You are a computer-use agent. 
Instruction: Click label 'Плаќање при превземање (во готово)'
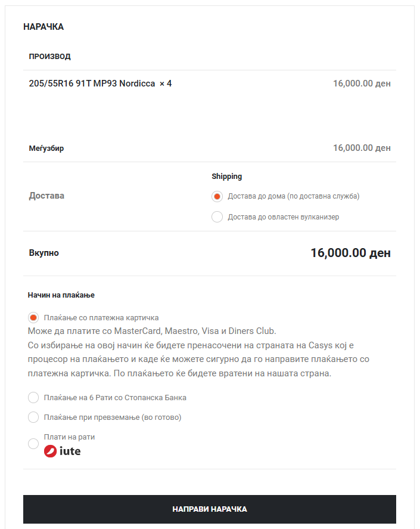(113, 417)
